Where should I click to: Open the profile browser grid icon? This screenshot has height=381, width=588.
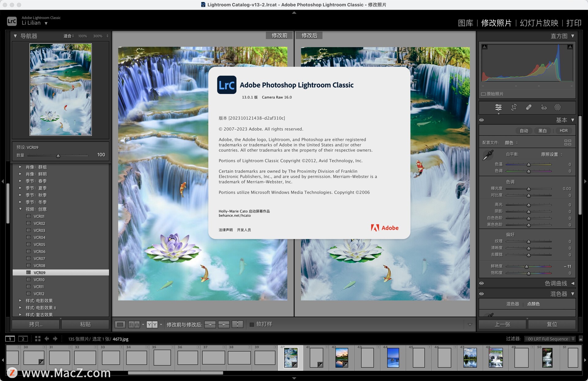pos(567,142)
